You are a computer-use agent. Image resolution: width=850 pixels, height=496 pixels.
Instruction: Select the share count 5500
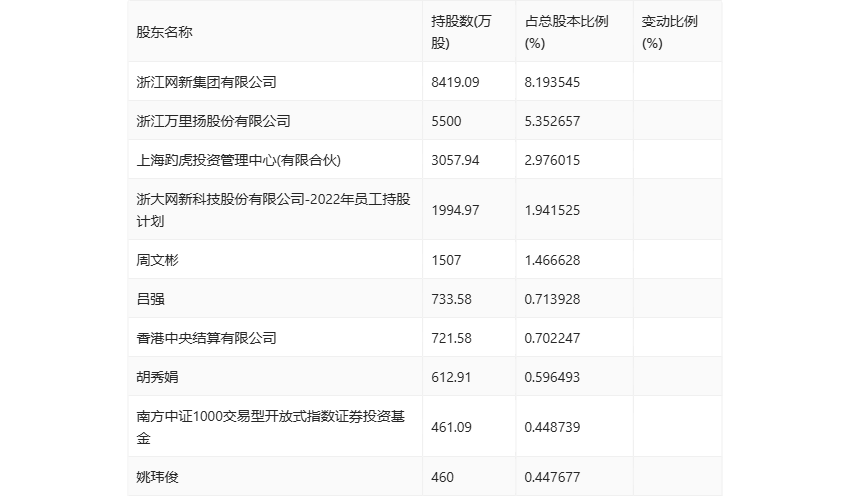coord(446,121)
